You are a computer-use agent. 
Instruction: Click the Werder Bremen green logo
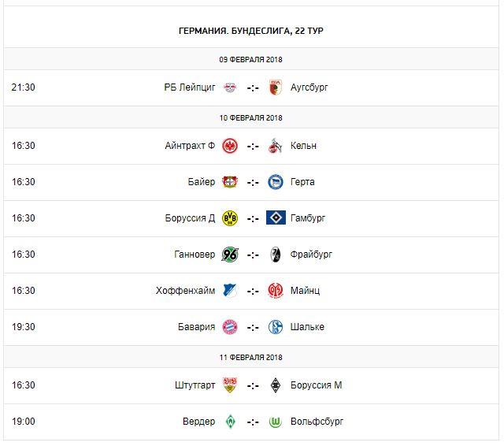click(x=230, y=422)
